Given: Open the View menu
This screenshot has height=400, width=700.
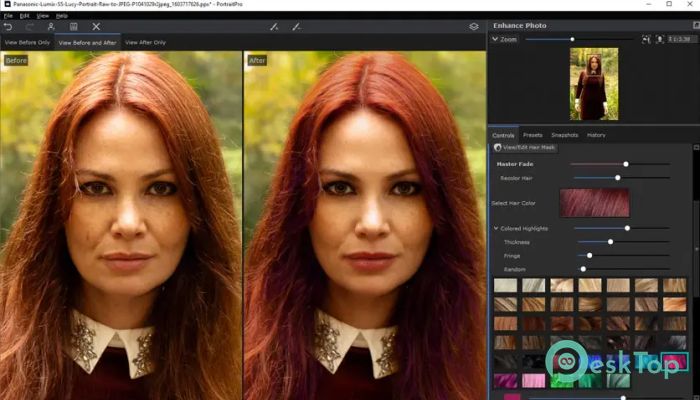Looking at the screenshot, I should [x=43, y=16].
